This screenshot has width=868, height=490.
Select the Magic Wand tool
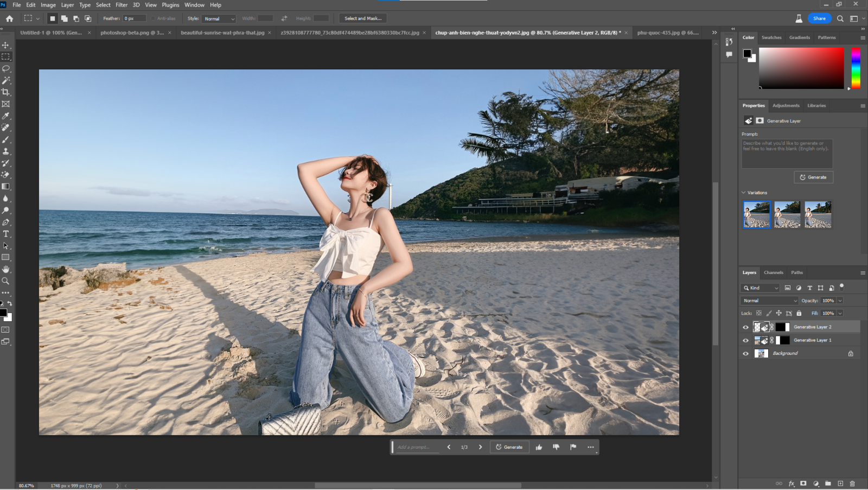pos(6,80)
